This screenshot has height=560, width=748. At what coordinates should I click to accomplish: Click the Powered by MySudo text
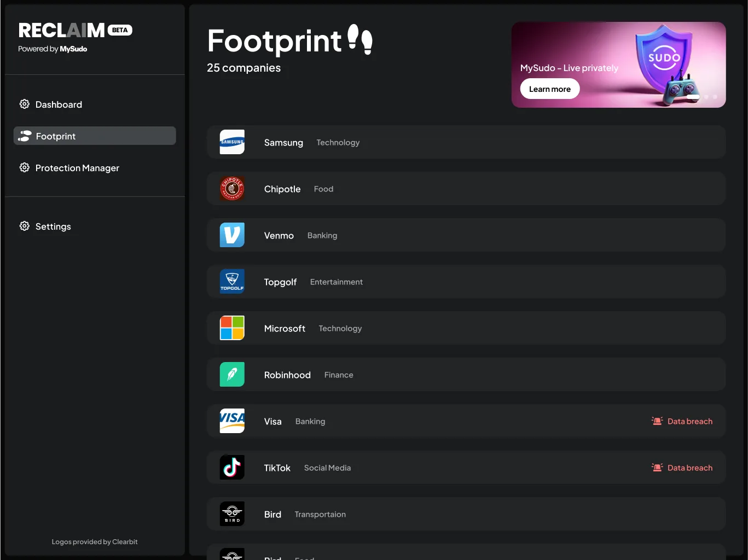(53, 49)
